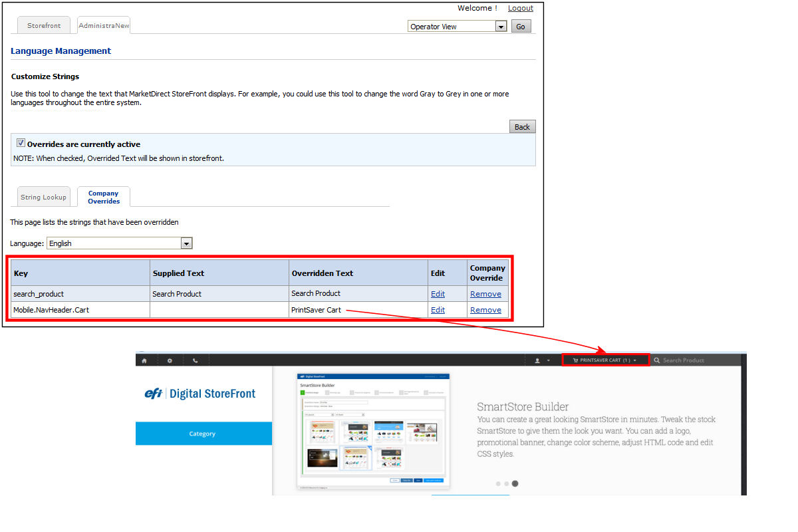Remove the search_product override
The height and width of the screenshot is (532, 798).
click(x=485, y=294)
